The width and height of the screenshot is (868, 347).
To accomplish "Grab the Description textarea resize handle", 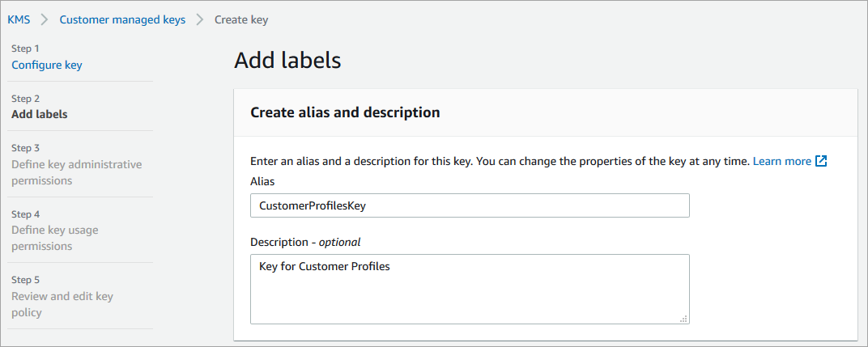I will click(684, 319).
